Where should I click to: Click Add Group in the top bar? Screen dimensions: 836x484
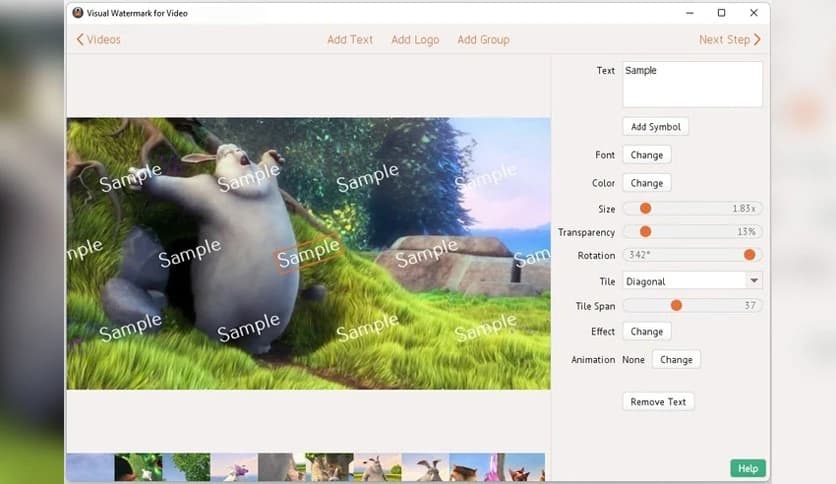tap(483, 39)
